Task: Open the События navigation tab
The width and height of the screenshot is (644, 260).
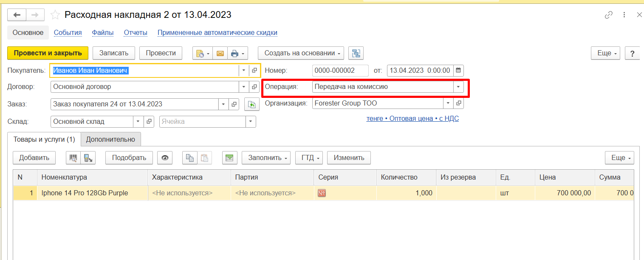Action: [x=68, y=33]
